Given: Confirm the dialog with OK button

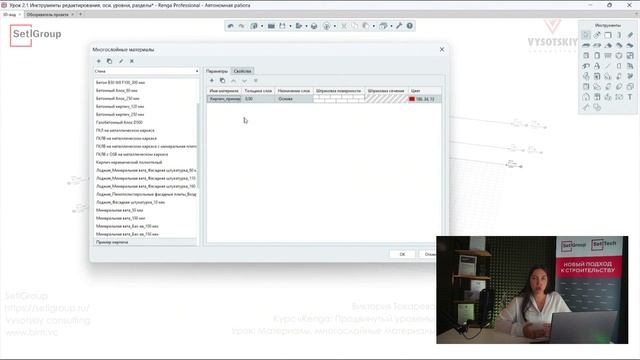Looking at the screenshot, I should tap(402, 254).
